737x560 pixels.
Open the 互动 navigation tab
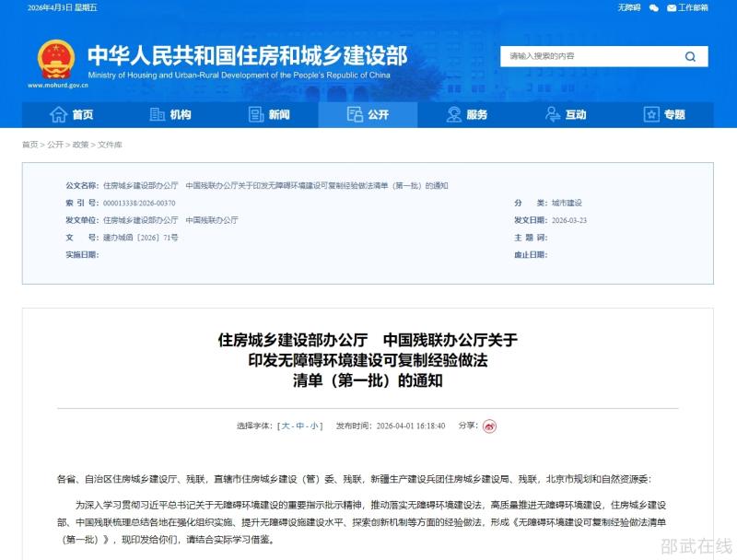pyautogui.click(x=566, y=114)
